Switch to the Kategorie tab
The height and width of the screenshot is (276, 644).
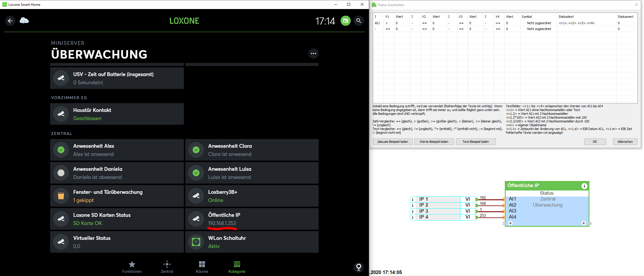tap(237, 267)
